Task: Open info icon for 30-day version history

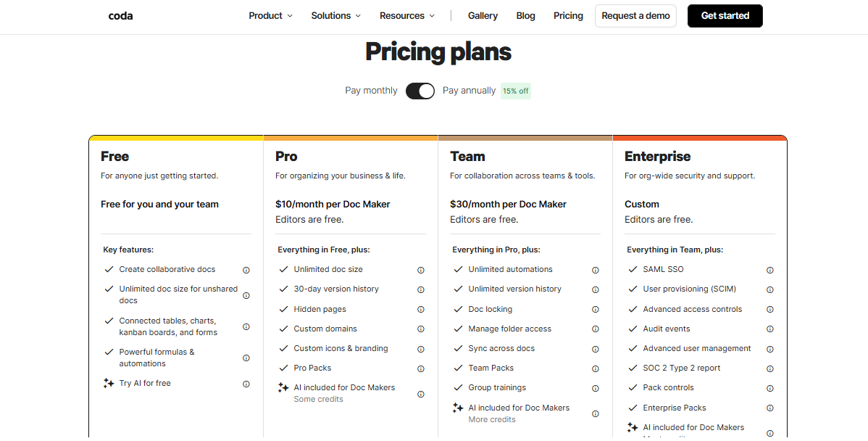Action: click(x=421, y=289)
